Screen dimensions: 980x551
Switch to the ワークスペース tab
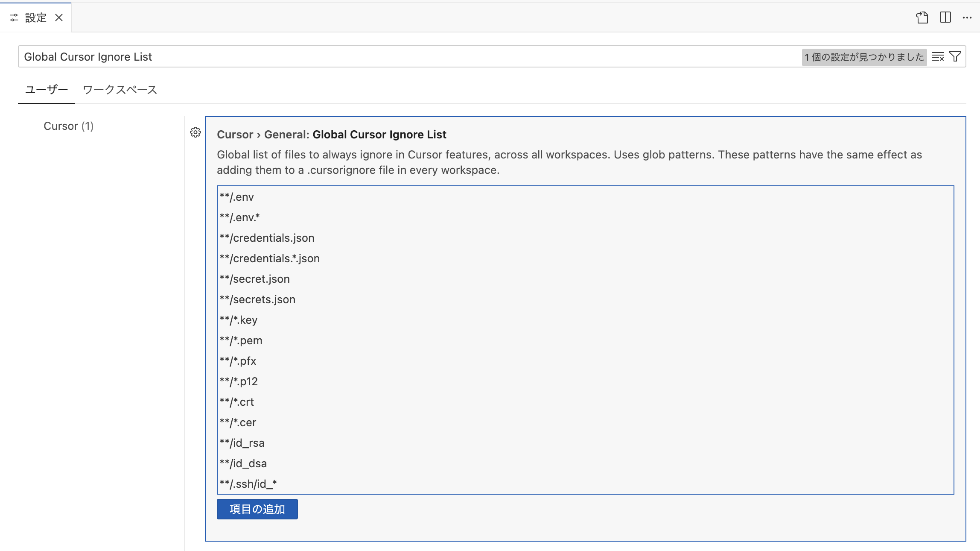click(120, 90)
